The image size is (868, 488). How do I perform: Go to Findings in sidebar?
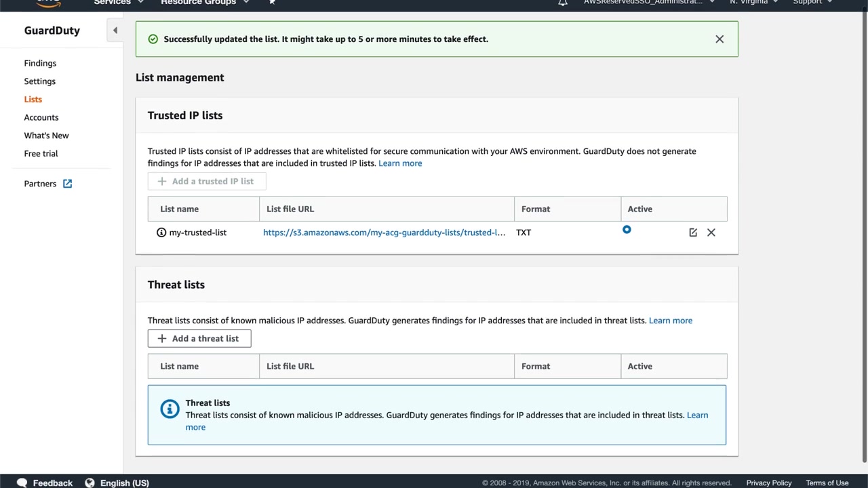(x=40, y=63)
